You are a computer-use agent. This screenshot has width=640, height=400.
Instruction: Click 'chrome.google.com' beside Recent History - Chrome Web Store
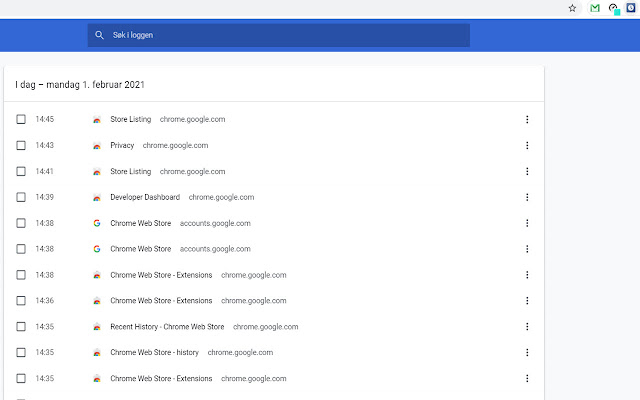click(265, 327)
